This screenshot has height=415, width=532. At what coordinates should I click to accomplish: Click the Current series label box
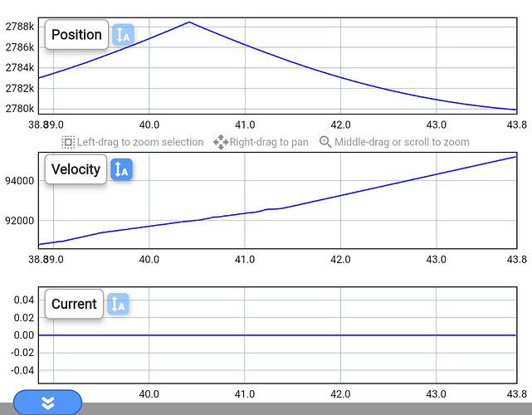click(74, 304)
